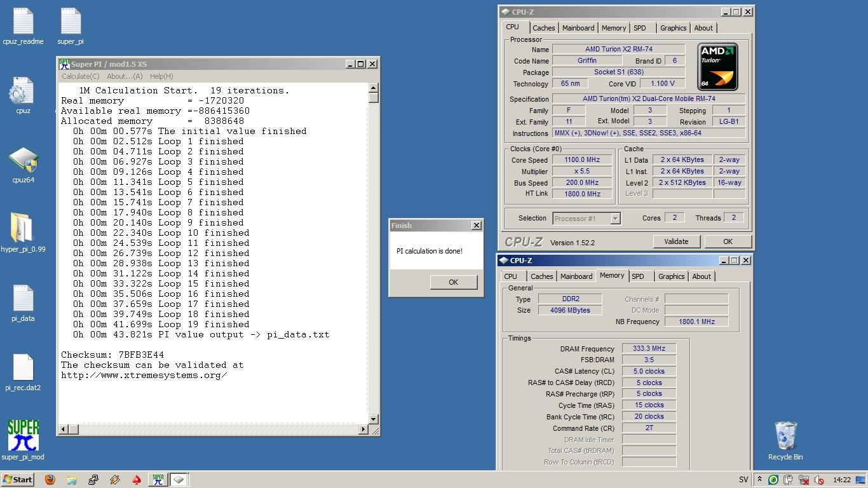Viewport: 868px width, 488px height.
Task: Switch to CPU tab in lower CPU-Z window
Action: click(x=510, y=276)
